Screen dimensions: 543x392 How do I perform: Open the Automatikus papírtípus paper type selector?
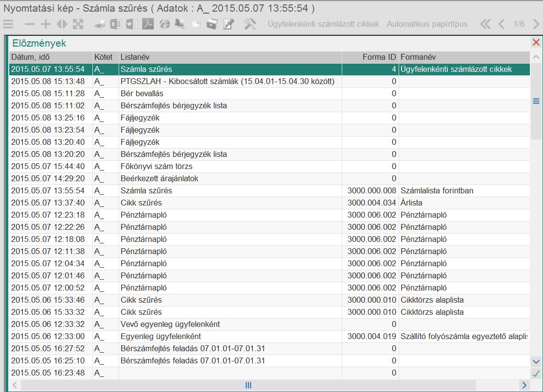[x=427, y=24]
